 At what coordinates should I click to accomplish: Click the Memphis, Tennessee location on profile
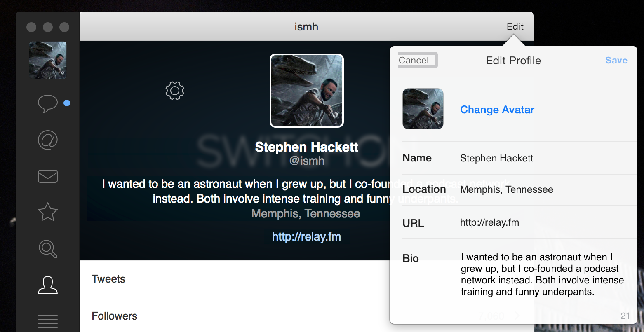point(306,214)
